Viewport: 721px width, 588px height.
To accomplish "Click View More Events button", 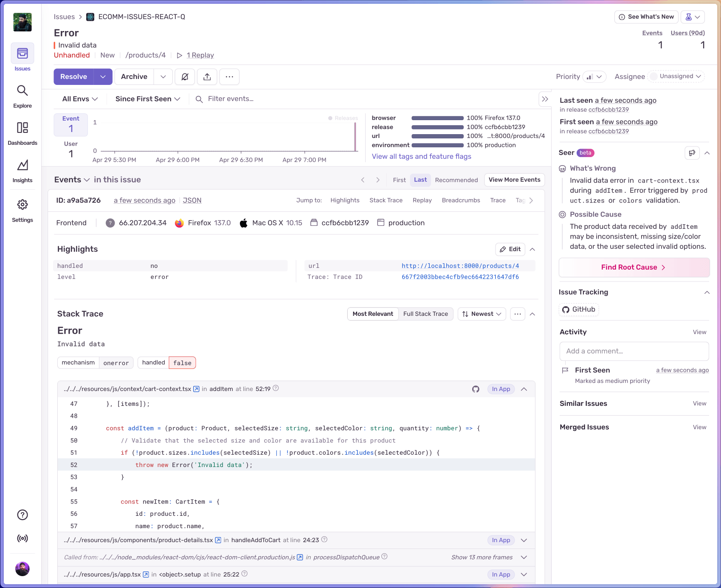I will 514,180.
